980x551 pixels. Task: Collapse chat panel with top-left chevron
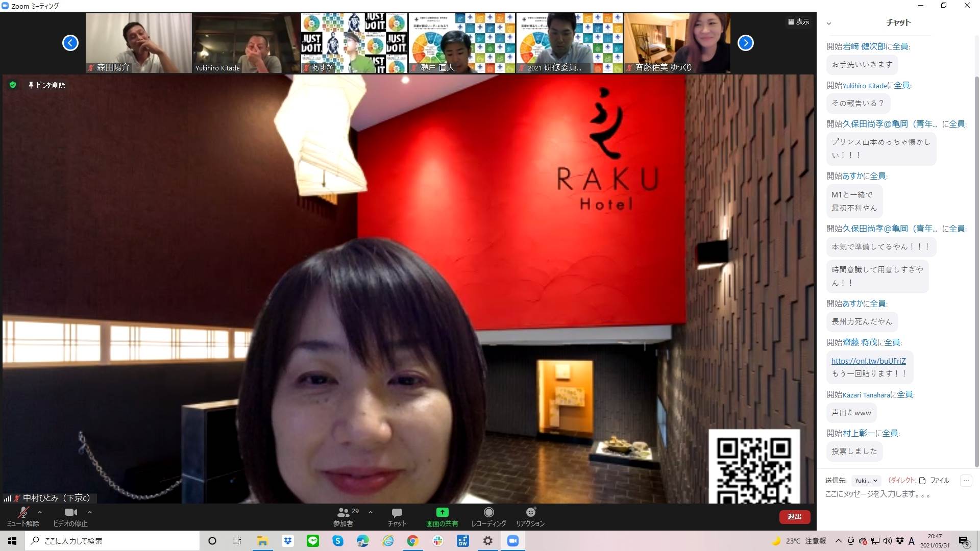(x=829, y=23)
